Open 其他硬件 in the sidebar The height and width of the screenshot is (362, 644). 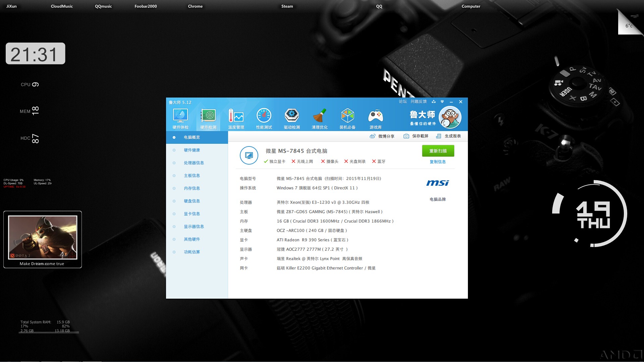197,239
